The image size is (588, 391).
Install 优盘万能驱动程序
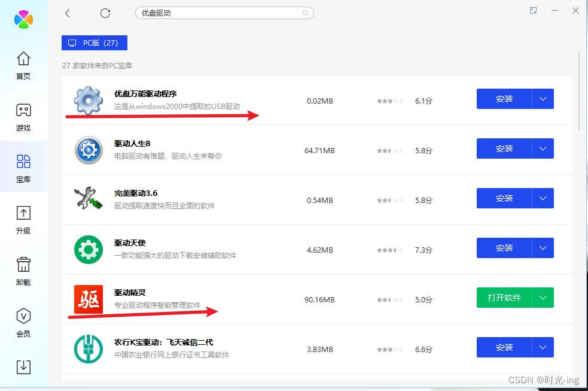(x=504, y=99)
